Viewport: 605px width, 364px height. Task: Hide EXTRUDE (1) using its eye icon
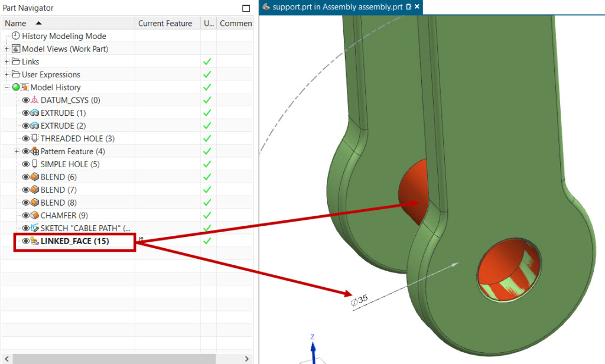click(25, 113)
